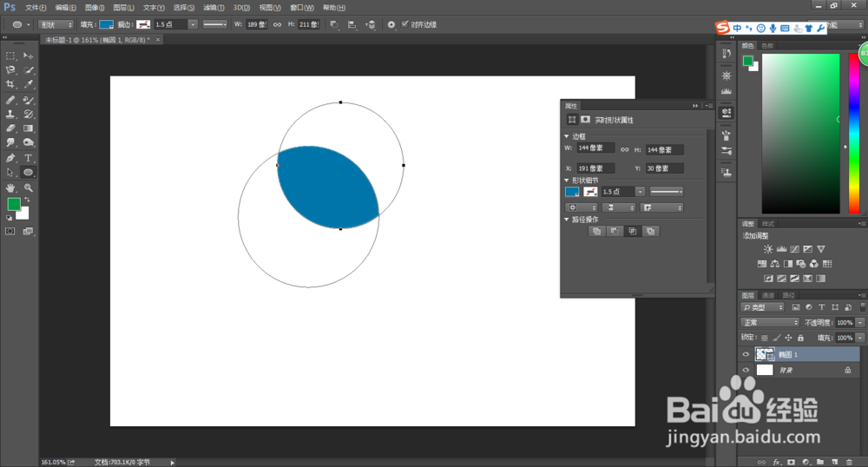Select the Smudge tool
Screen dimensions: 868x467
10,142
